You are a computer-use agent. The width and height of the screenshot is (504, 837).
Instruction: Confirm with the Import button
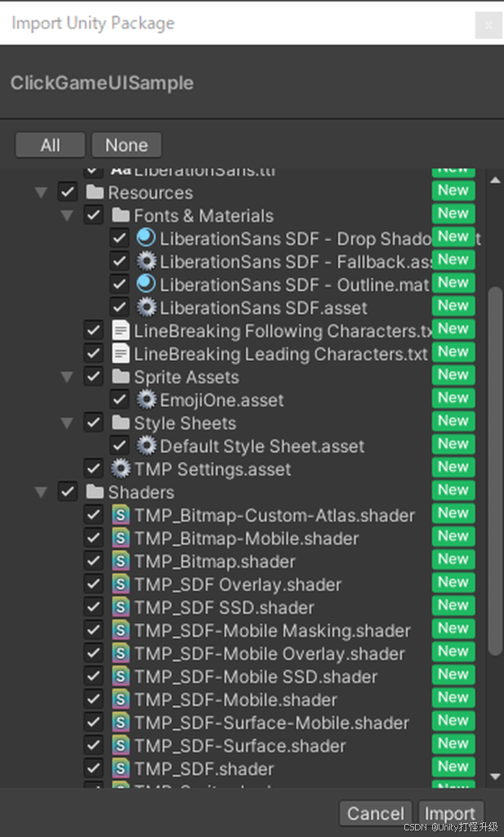click(x=450, y=813)
